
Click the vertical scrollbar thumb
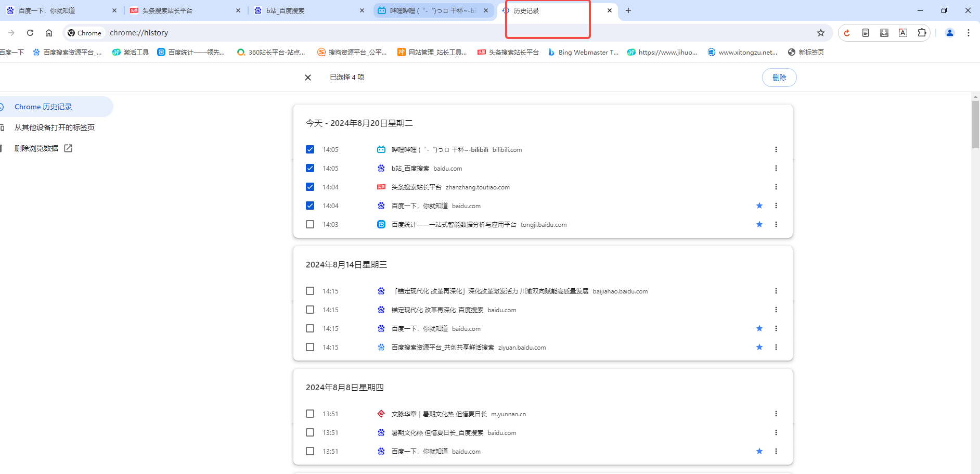click(975, 124)
